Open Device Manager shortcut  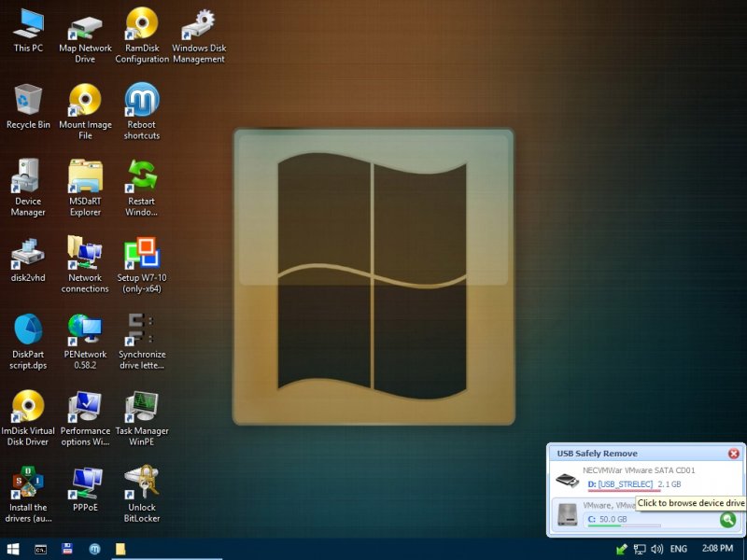tap(28, 188)
